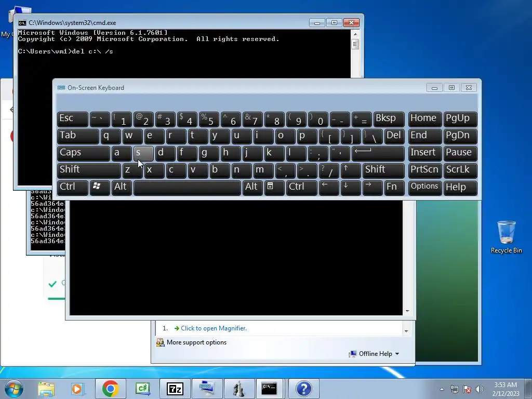
Task: Toggle the right Ctrl key
Action: (x=302, y=188)
